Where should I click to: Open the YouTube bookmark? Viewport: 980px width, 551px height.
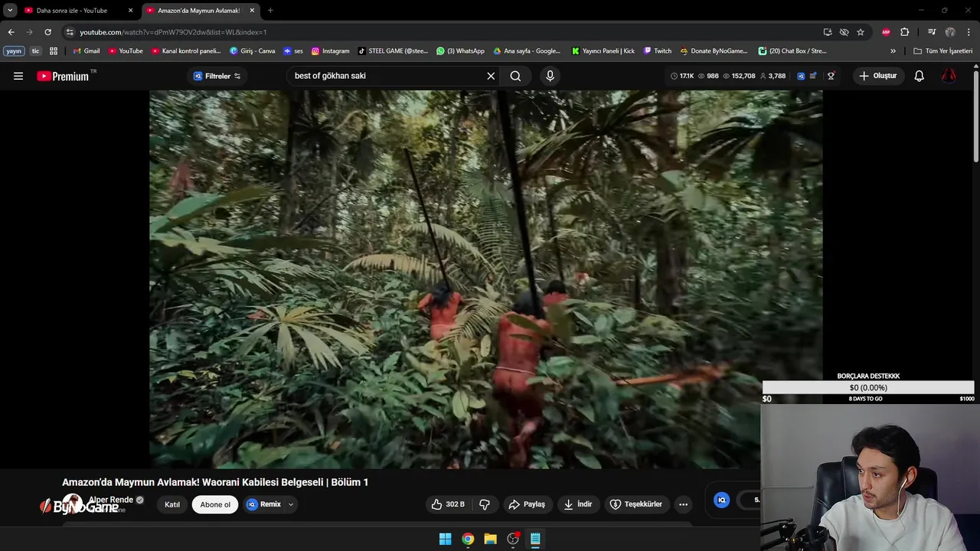pos(126,51)
